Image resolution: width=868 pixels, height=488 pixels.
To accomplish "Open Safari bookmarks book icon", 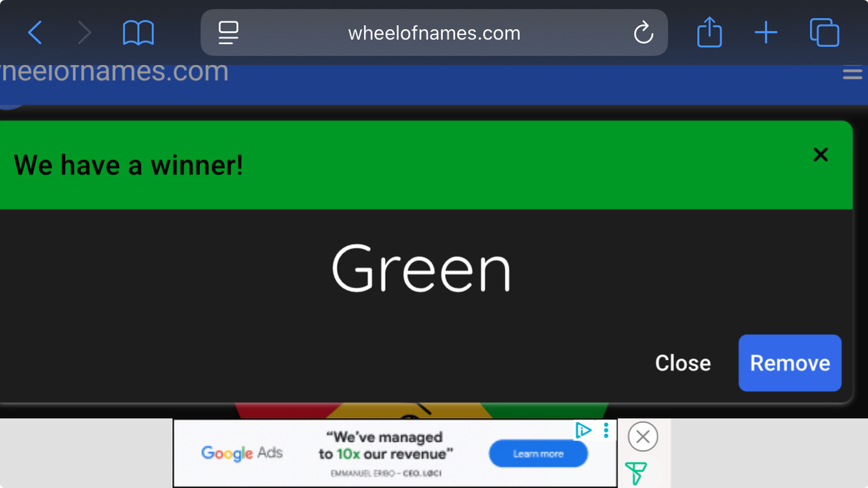I will [x=138, y=33].
